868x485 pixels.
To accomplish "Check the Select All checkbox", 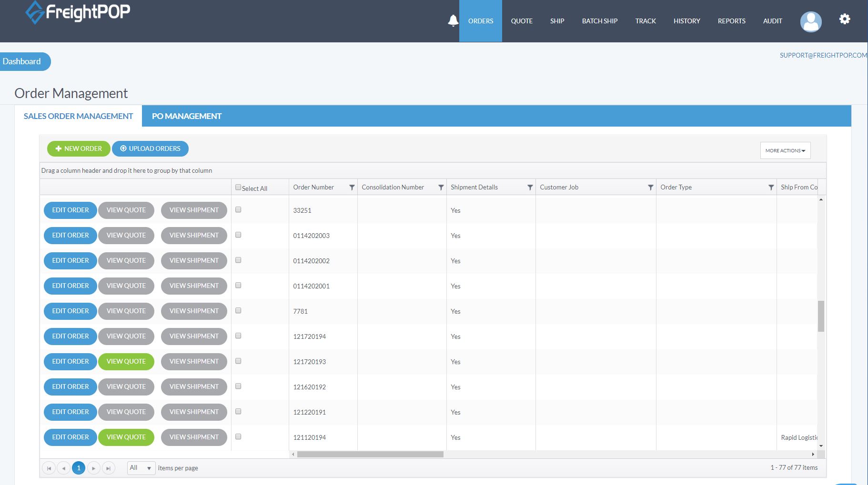I will point(238,188).
